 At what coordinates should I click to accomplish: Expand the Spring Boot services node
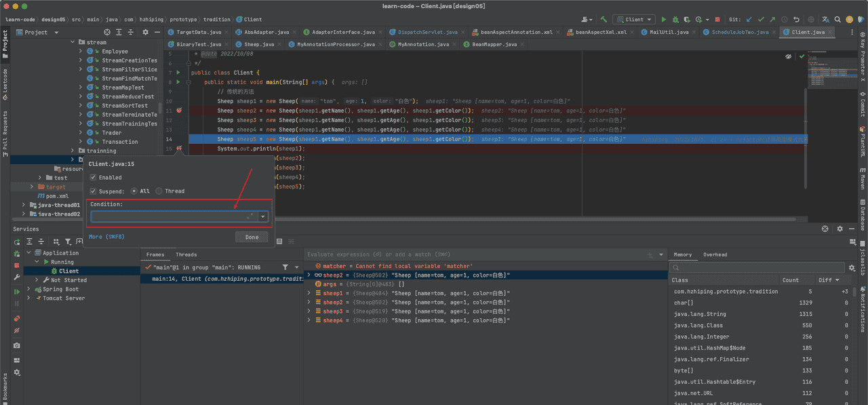point(29,289)
